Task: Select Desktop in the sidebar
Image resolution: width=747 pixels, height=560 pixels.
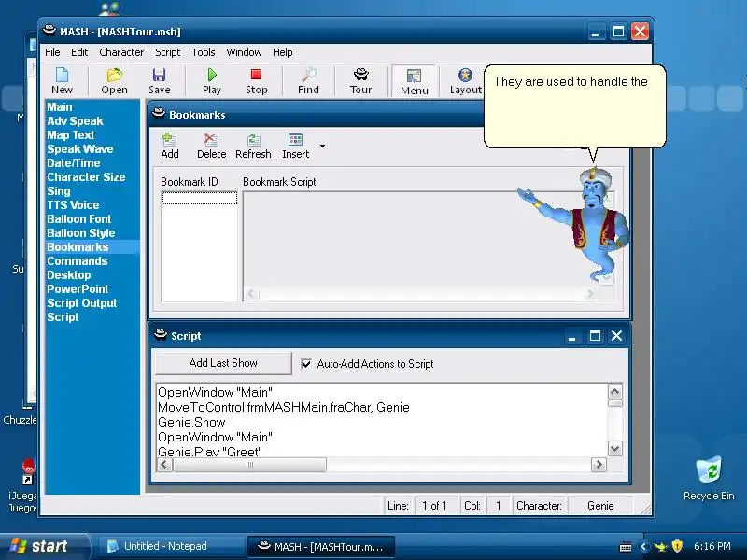Action: click(68, 274)
